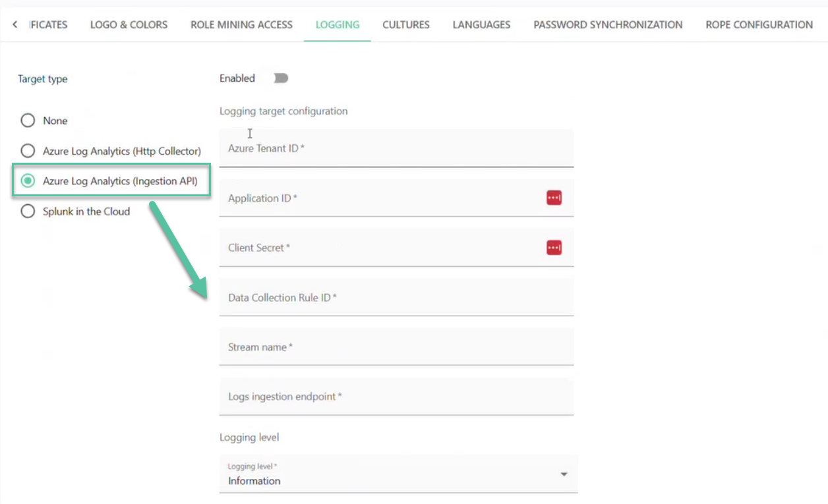Focus the Logs ingestion endpoint field
This screenshot has height=504, width=828.
(396, 397)
